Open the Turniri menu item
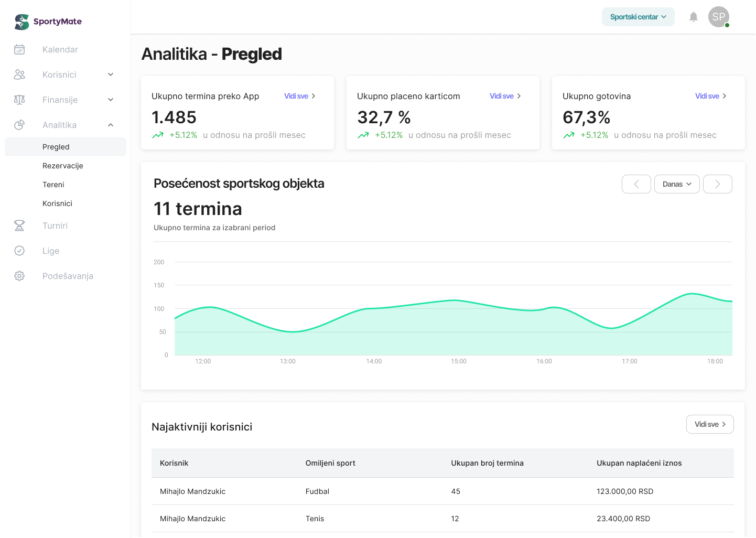 (x=55, y=225)
